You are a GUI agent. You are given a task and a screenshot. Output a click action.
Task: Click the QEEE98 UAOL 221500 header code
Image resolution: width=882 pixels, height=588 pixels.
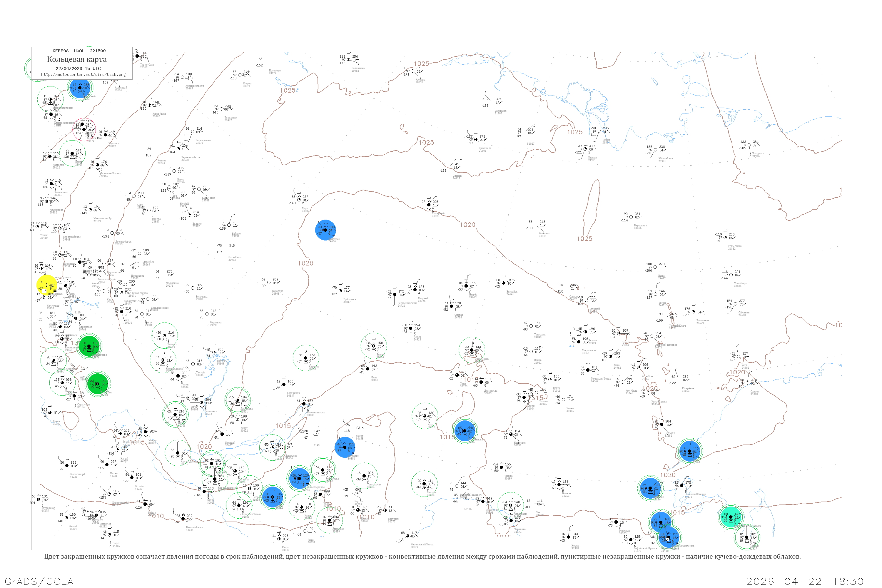(79, 51)
